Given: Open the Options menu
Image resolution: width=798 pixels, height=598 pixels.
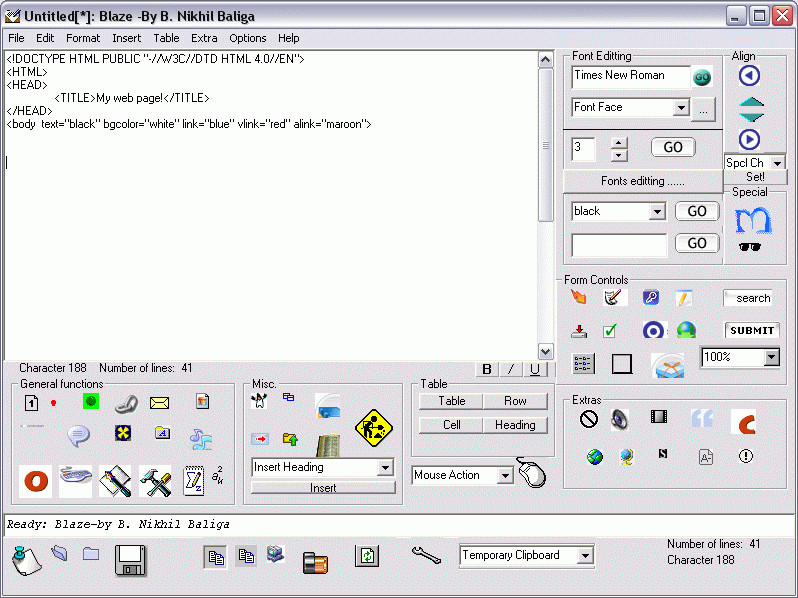Looking at the screenshot, I should click(248, 38).
